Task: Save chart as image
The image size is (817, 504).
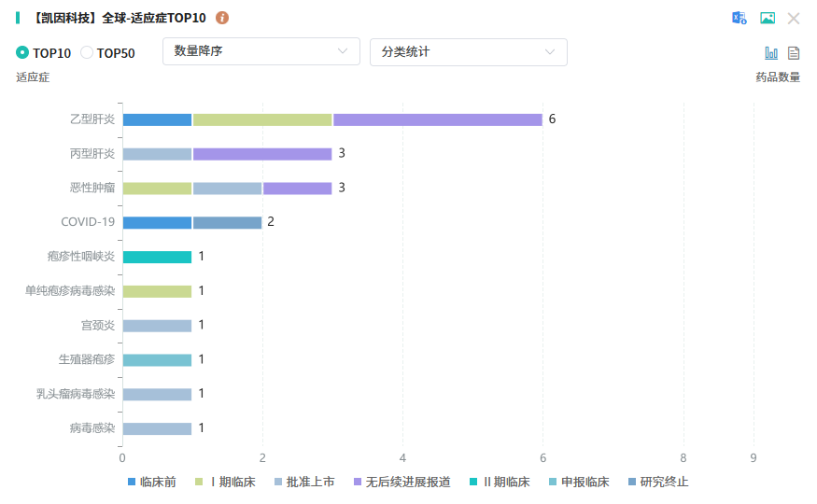Action: pos(768,18)
